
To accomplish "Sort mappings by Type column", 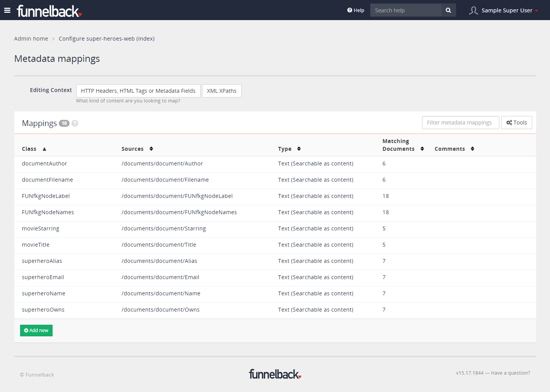I will 299,149.
